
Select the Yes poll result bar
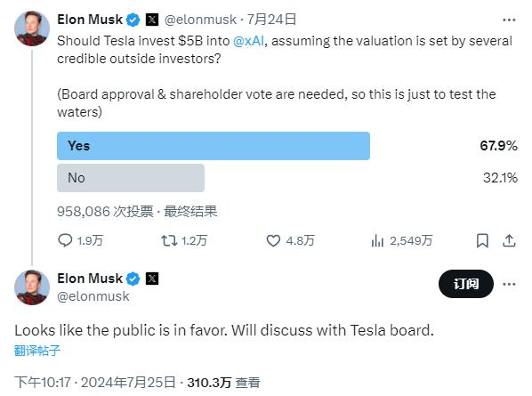pyautogui.click(x=214, y=146)
